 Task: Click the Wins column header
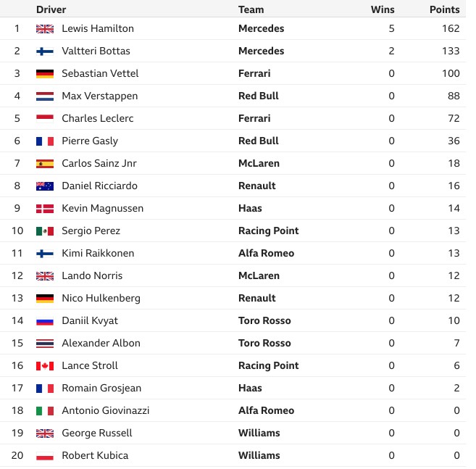pyautogui.click(x=383, y=9)
